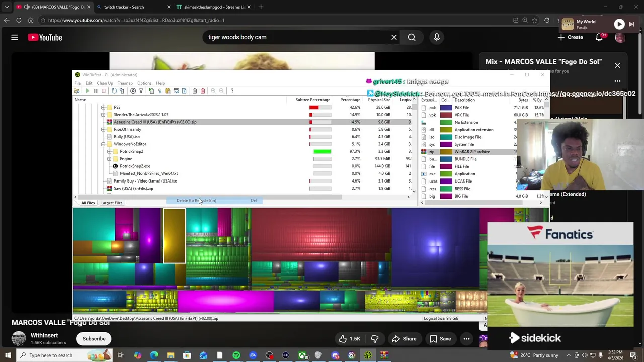Click the Windows Start button

pos(8,355)
